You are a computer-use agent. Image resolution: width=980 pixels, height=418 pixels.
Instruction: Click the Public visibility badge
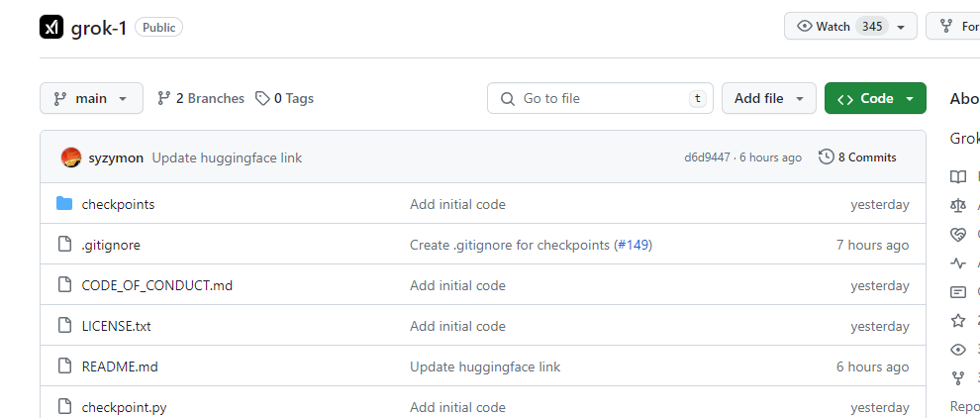coord(158,28)
